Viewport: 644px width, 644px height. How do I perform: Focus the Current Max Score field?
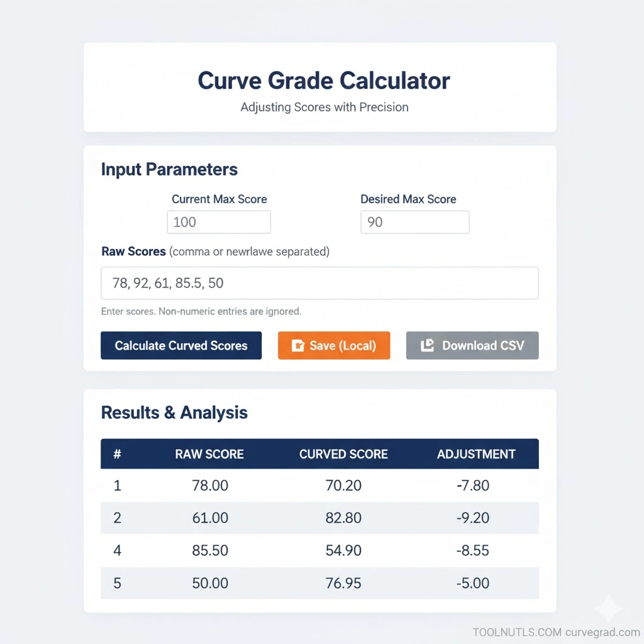219,222
